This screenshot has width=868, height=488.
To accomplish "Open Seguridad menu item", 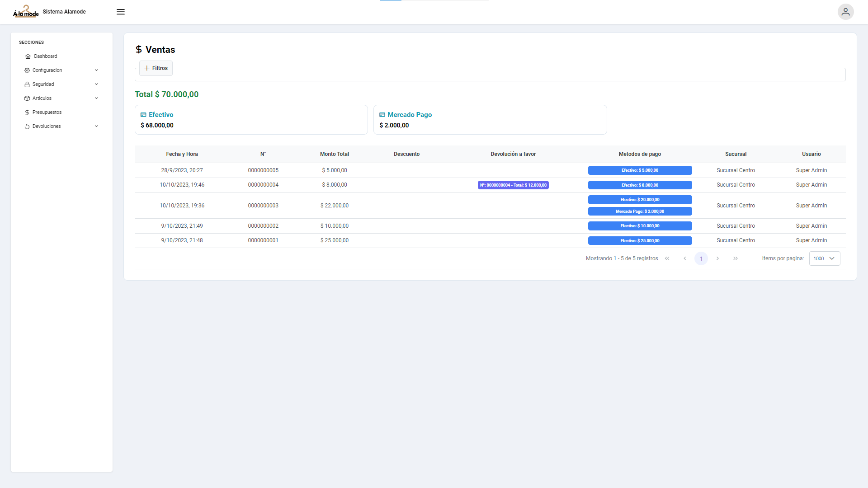I will point(61,84).
